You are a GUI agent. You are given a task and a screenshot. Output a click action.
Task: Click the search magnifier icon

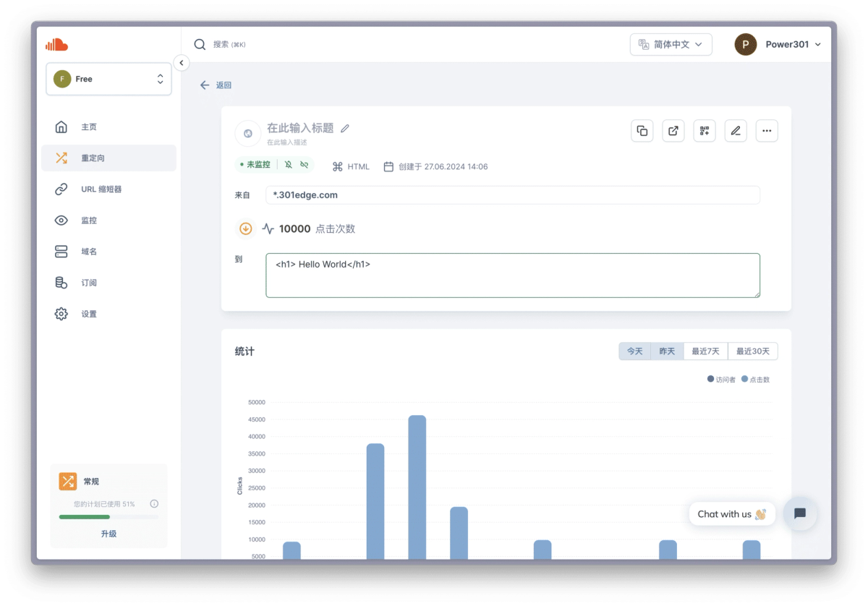pos(200,45)
